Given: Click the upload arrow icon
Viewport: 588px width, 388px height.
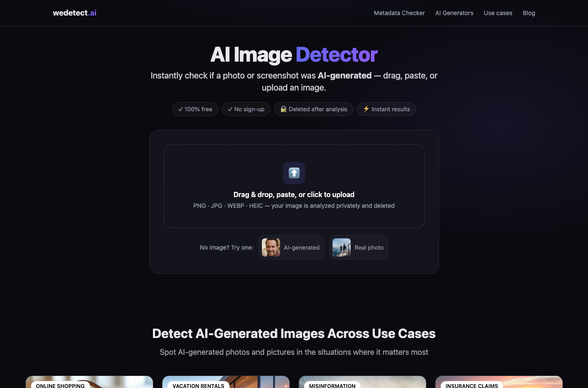Looking at the screenshot, I should click(x=294, y=173).
